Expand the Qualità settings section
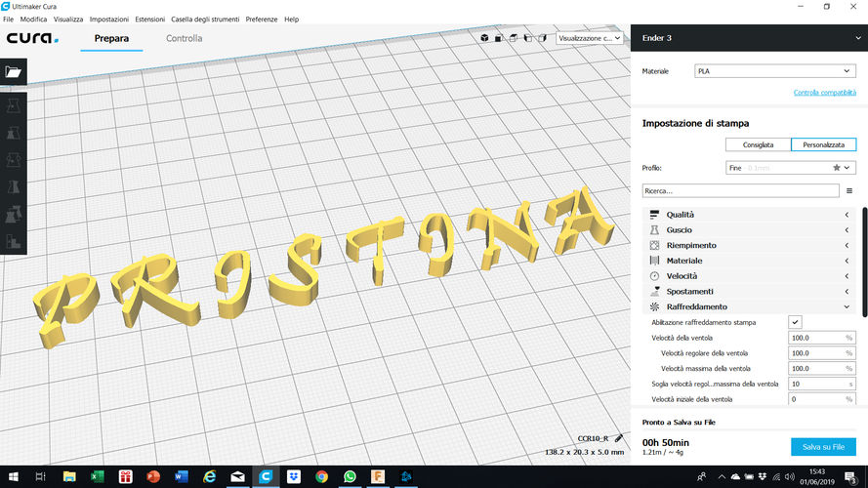This screenshot has height=488, width=868. click(749, 215)
